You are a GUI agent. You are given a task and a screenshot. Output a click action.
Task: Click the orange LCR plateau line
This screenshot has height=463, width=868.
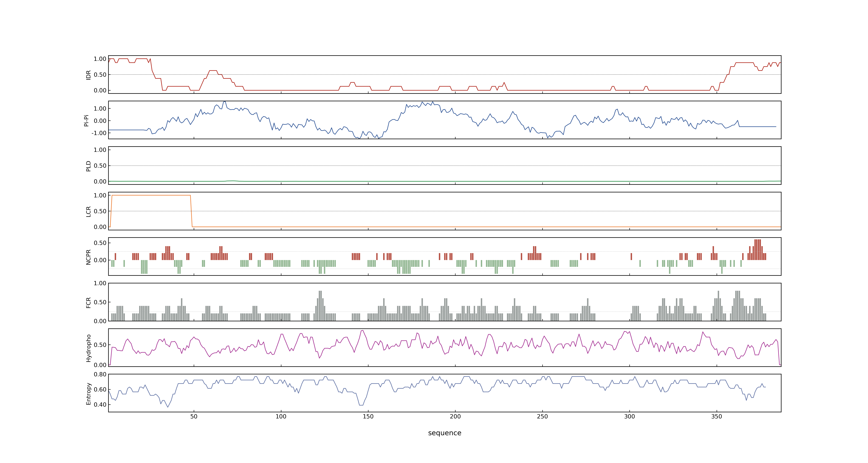coord(151,195)
